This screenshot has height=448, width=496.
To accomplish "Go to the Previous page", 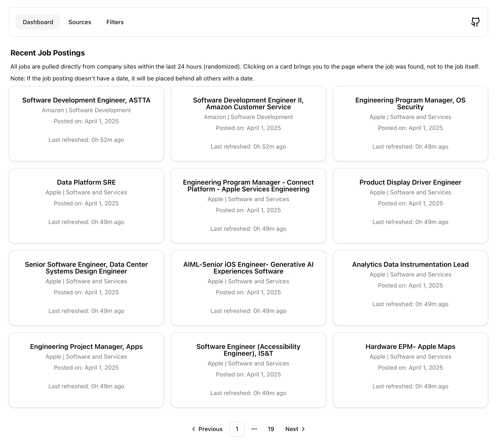I will tap(207, 429).
